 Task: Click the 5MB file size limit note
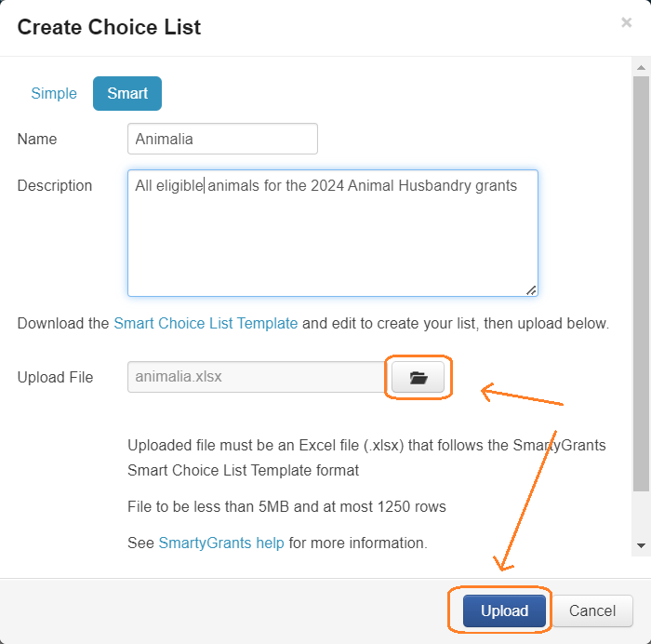(286, 507)
